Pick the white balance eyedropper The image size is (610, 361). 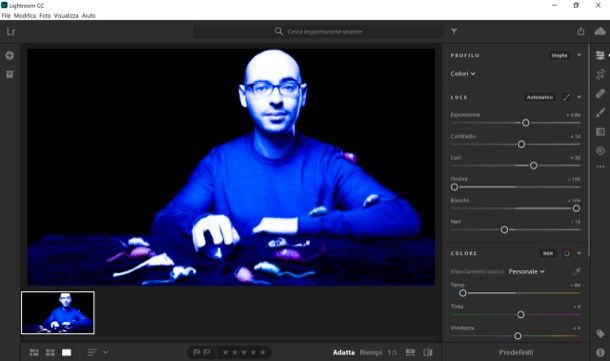tap(576, 272)
